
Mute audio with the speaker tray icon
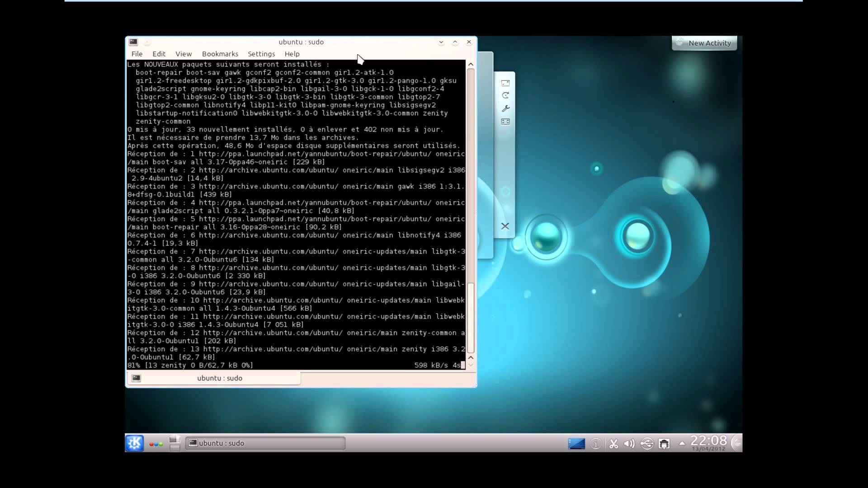(x=629, y=444)
